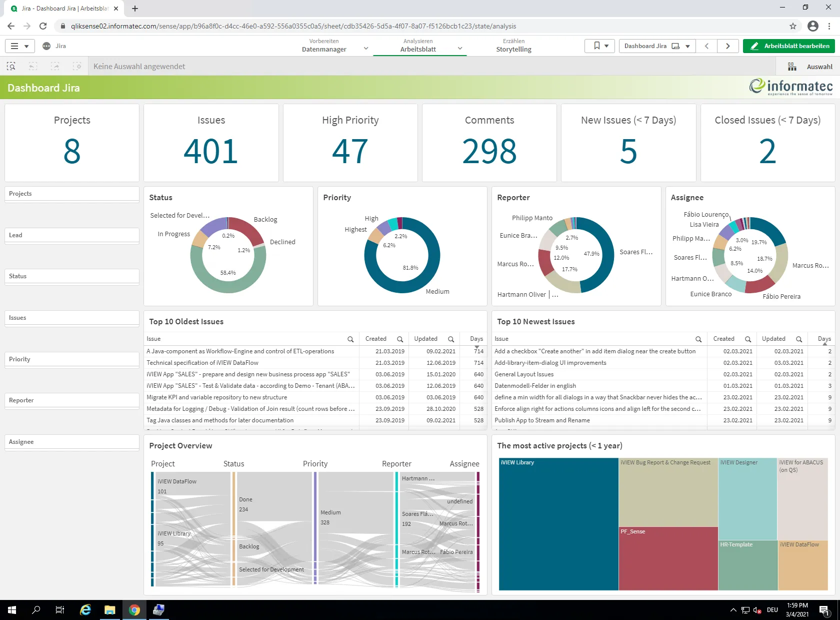Open the navigation hamburger menu dropdown
Viewport: 840px width, 620px height.
(x=19, y=46)
